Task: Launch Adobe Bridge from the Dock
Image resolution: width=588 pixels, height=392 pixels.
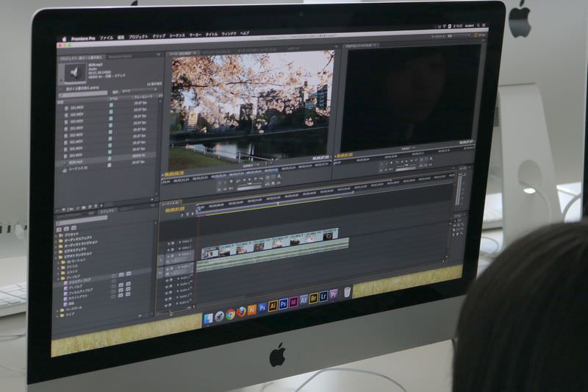Action: [x=314, y=298]
